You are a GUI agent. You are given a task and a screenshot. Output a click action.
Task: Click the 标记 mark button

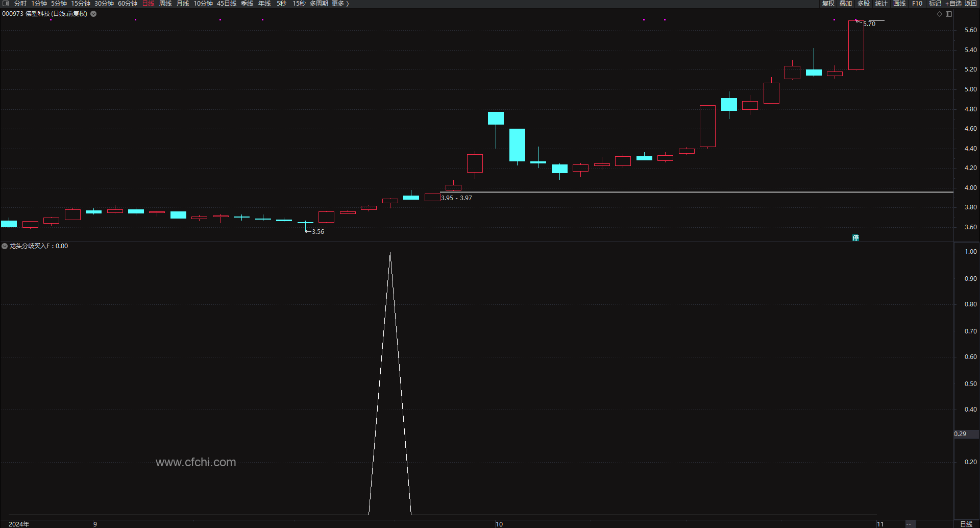pyautogui.click(x=935, y=4)
